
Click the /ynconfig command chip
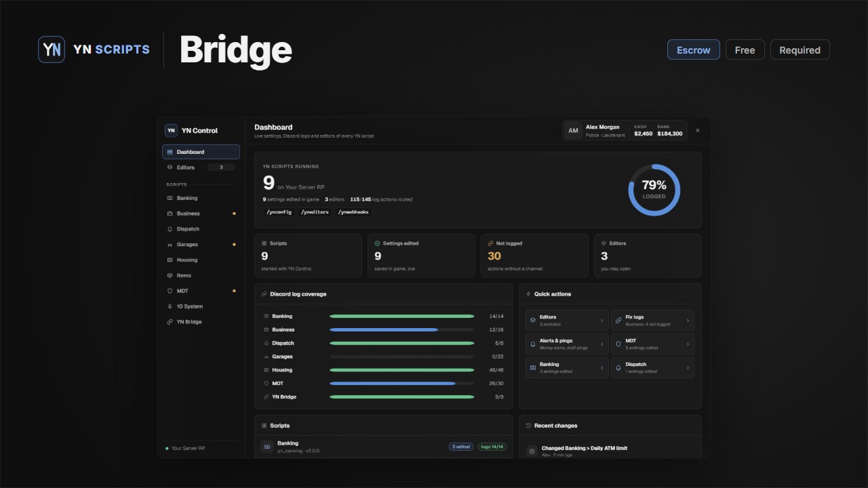tap(279, 212)
